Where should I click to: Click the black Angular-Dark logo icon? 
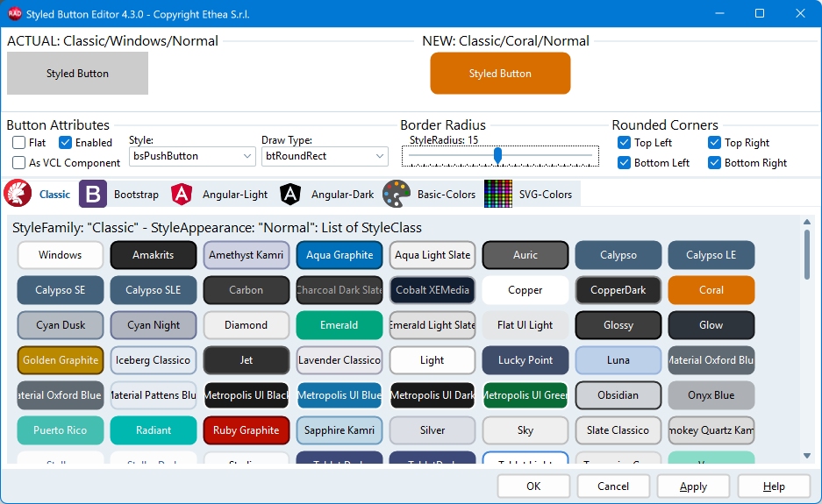coord(289,194)
